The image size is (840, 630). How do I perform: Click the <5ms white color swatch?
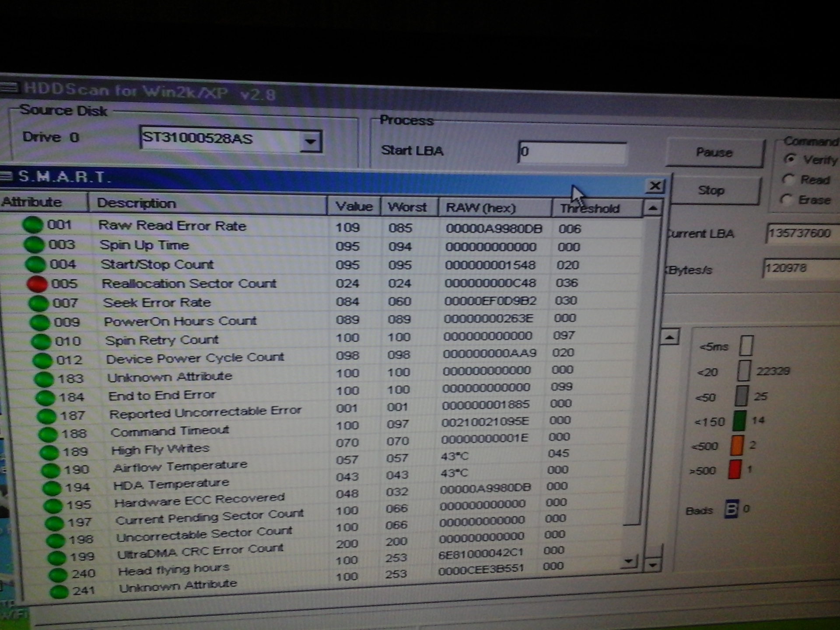pos(746,346)
